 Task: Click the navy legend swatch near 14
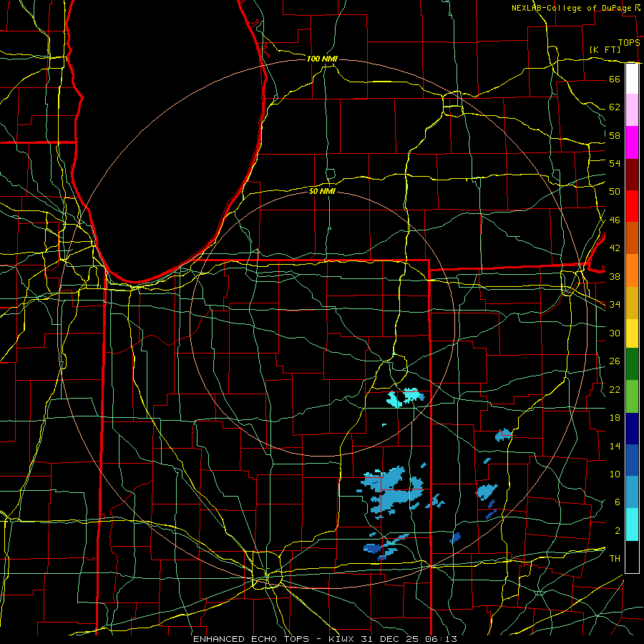pyautogui.click(x=632, y=429)
